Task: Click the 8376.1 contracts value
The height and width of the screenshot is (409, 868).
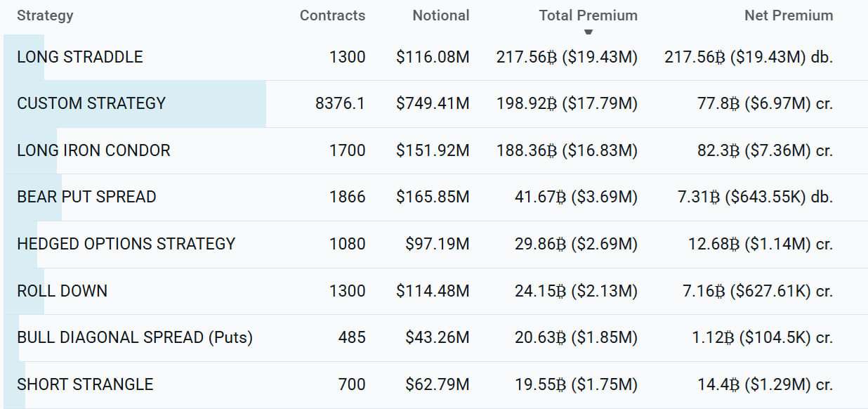Action: pos(341,103)
